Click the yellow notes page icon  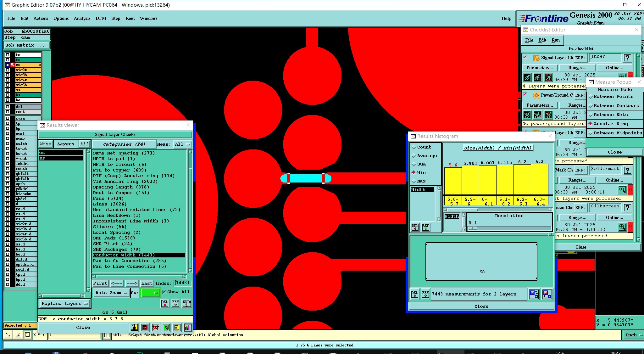[177, 328]
